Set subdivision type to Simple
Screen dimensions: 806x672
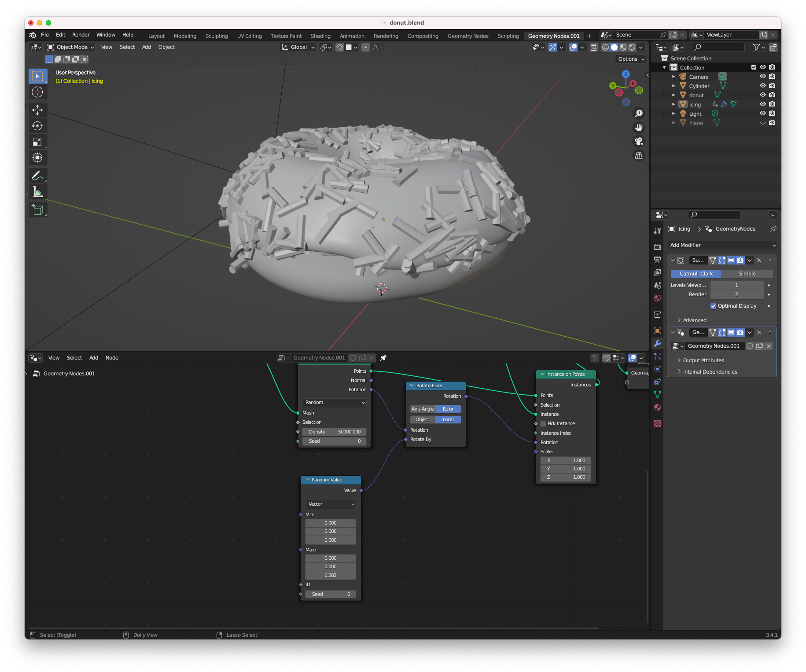[x=747, y=274]
